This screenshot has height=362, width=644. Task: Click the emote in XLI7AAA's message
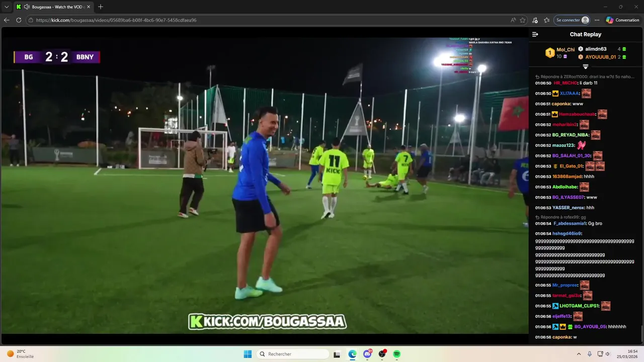[x=586, y=94]
